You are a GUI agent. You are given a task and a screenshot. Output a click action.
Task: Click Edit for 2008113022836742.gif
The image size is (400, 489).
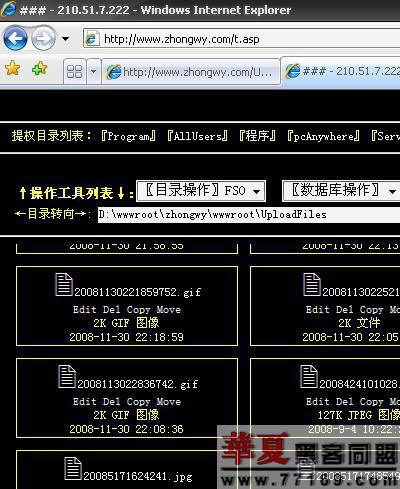click(85, 402)
